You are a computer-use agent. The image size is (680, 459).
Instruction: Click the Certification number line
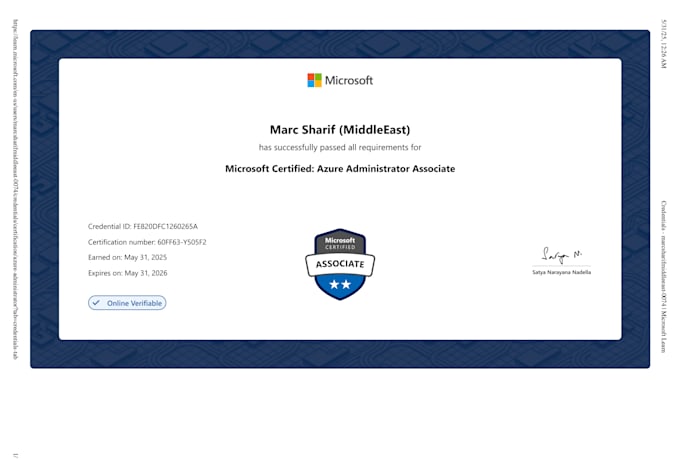pos(147,242)
